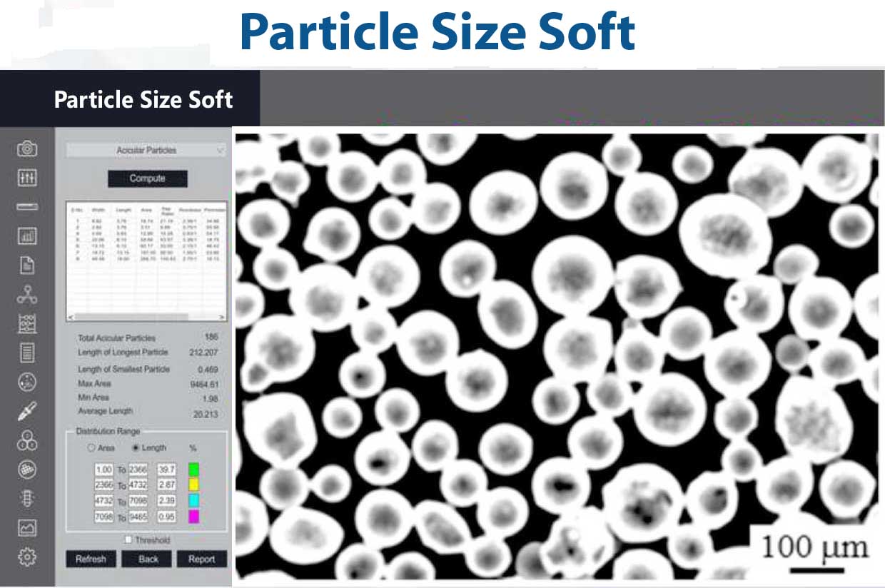Open the document page icon in sidebar

[27, 265]
